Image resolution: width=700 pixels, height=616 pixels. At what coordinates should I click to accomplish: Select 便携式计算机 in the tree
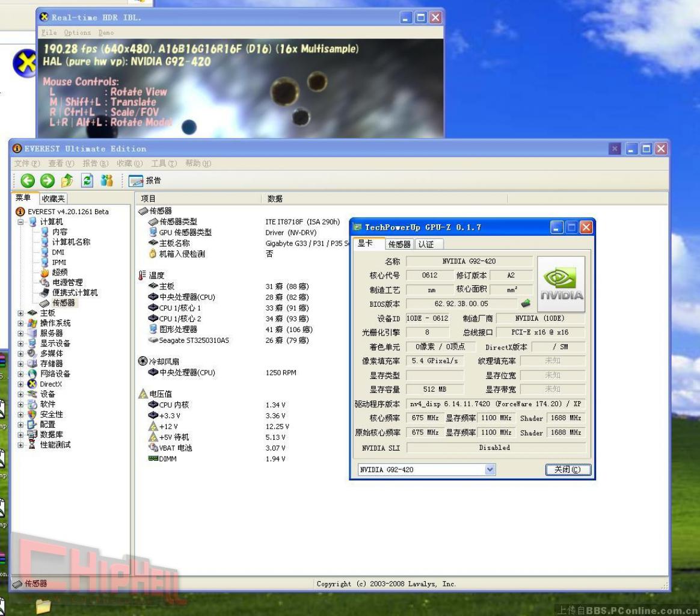[x=75, y=292]
